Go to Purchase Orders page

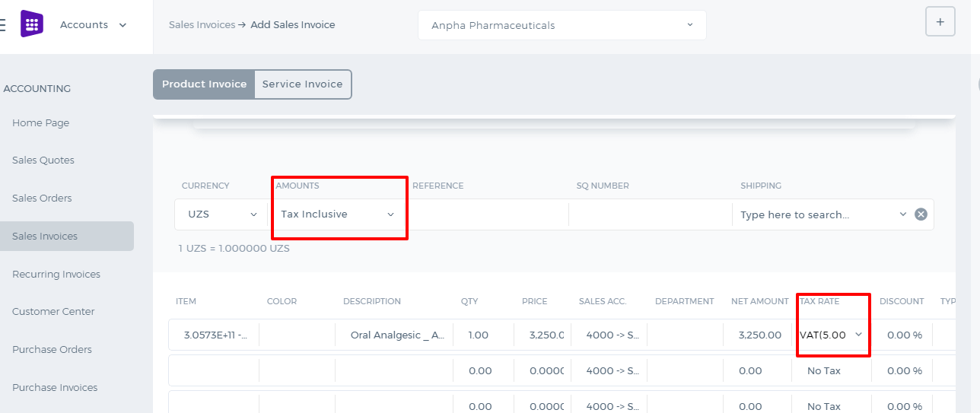coord(52,350)
